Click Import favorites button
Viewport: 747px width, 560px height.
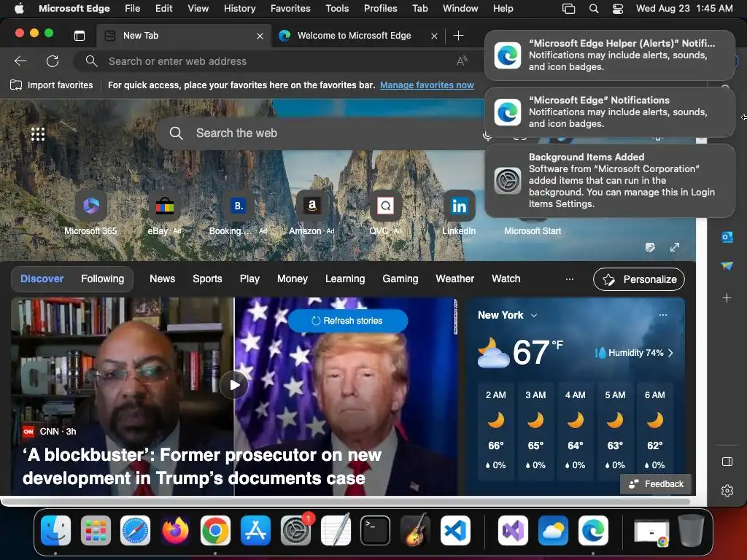click(x=52, y=85)
